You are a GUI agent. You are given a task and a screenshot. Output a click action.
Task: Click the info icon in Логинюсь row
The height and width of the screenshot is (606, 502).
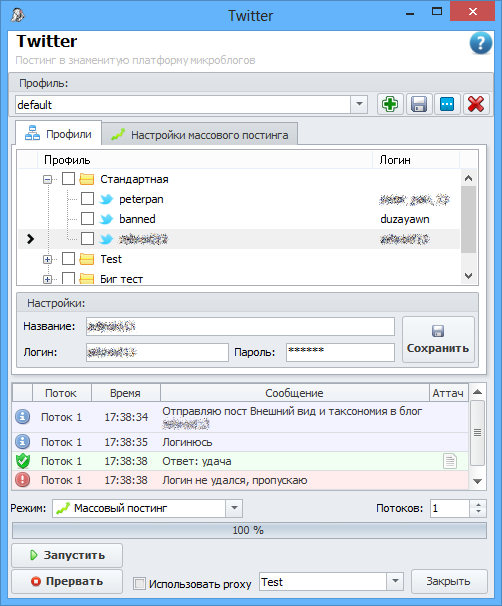tap(23, 442)
